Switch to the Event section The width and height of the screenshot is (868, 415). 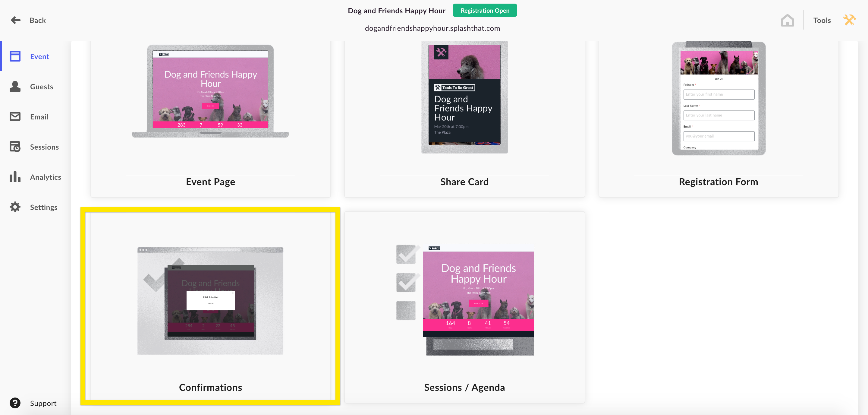[x=39, y=56]
